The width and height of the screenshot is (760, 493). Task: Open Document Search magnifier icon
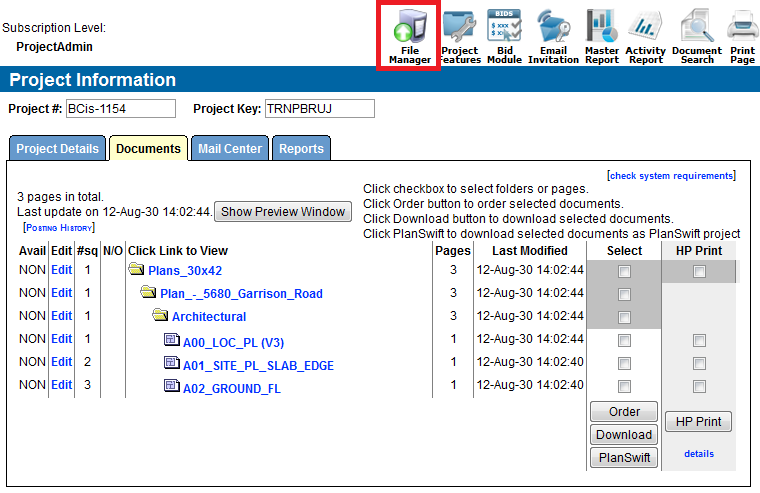pyautogui.click(x=697, y=36)
